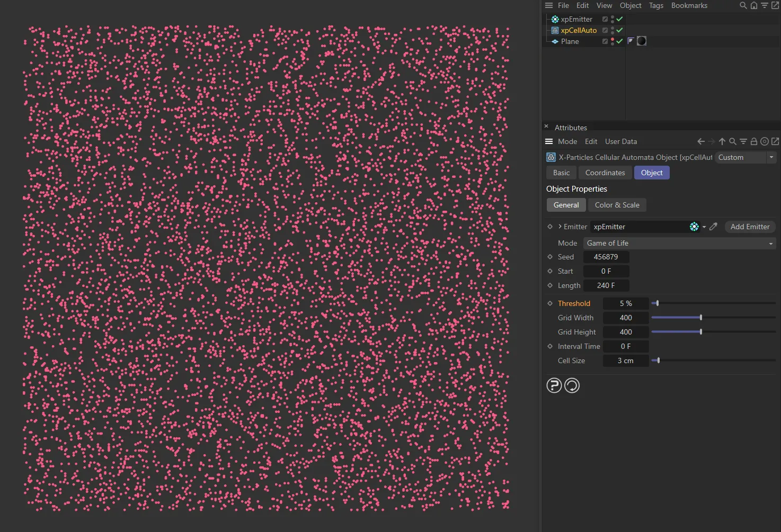Click the help question mark icon
Image resolution: width=781 pixels, height=532 pixels.
(554, 385)
